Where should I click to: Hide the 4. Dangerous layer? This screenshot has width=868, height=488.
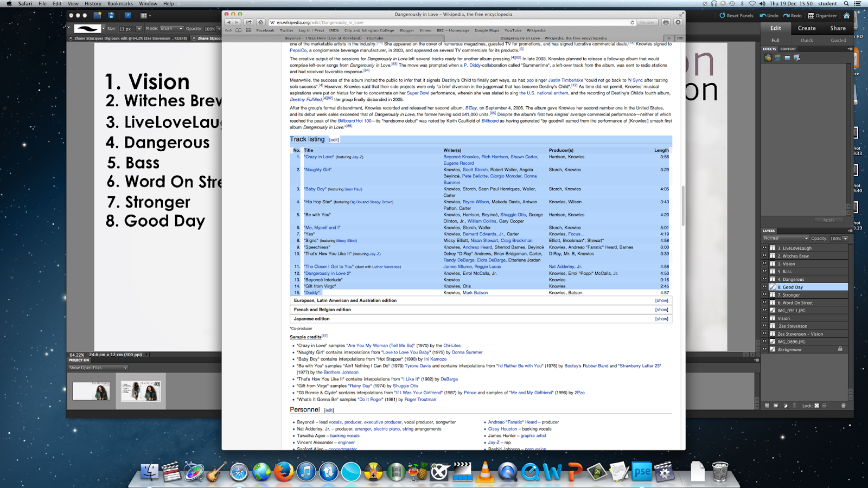point(765,279)
